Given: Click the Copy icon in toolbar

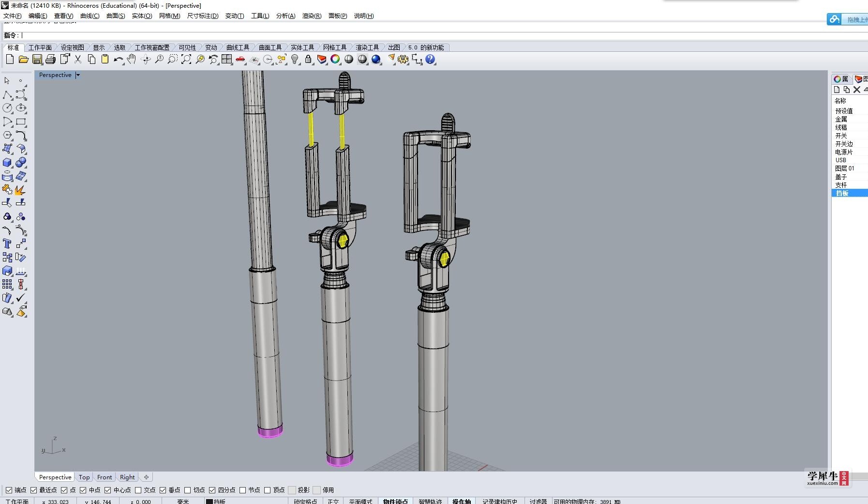Looking at the screenshot, I should pos(91,60).
